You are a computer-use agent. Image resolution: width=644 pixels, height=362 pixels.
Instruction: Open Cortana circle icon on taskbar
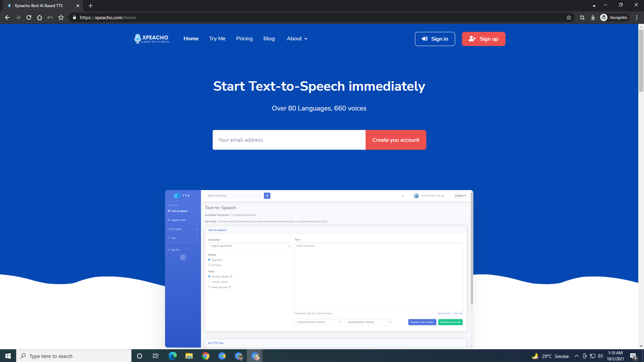pos(140,356)
